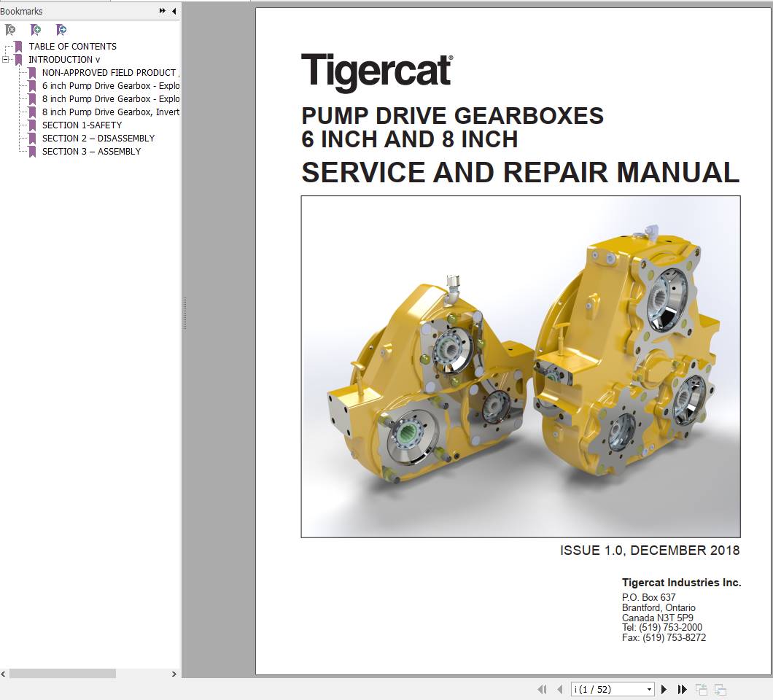The image size is (773, 700).
Task: Navigate to SECTION 3 – ASSEMBLY bookmark
Action: pyautogui.click(x=92, y=151)
